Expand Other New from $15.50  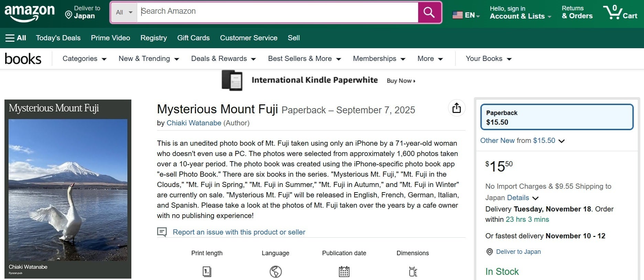pyautogui.click(x=561, y=141)
